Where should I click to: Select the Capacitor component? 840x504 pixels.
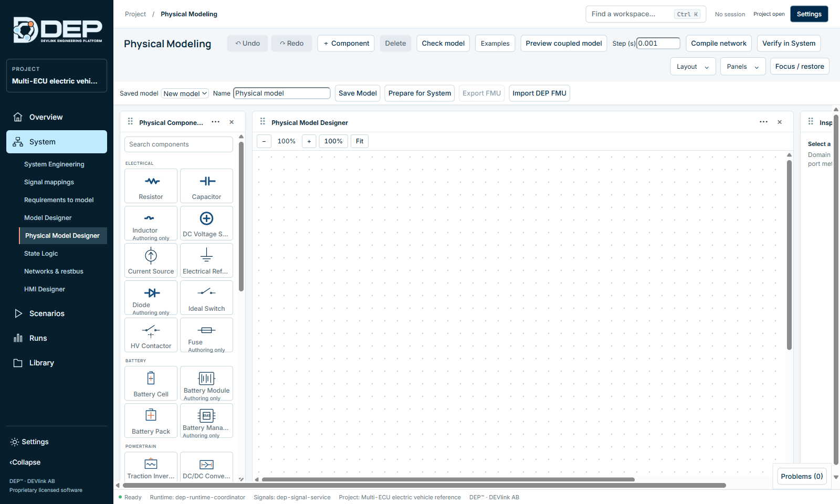pos(206,186)
